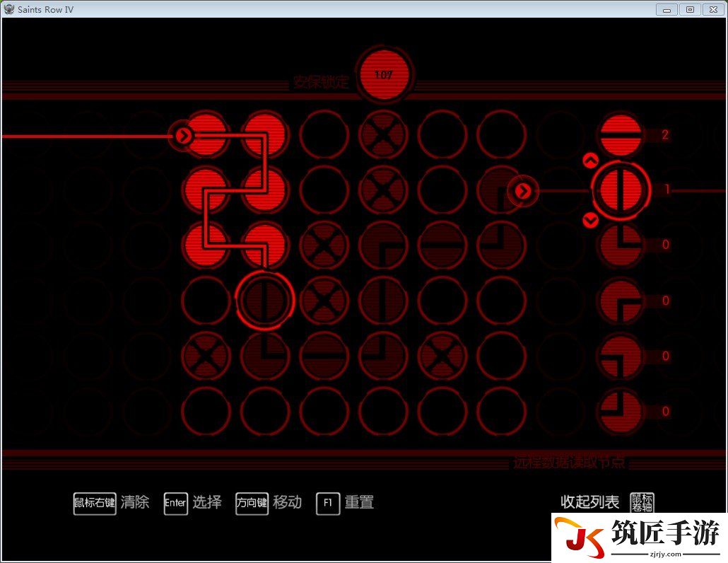Click the corner node right of third-row horizontal line
This screenshot has height=563, width=728.
click(x=502, y=245)
